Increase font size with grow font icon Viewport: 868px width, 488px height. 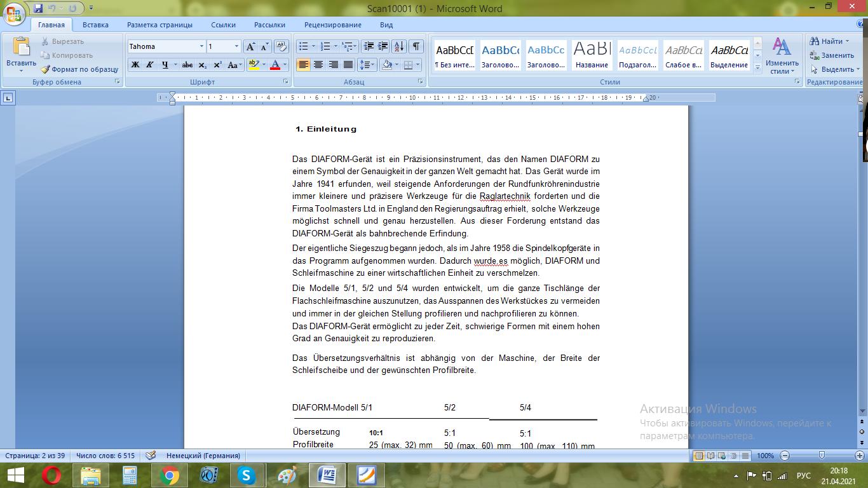[251, 46]
